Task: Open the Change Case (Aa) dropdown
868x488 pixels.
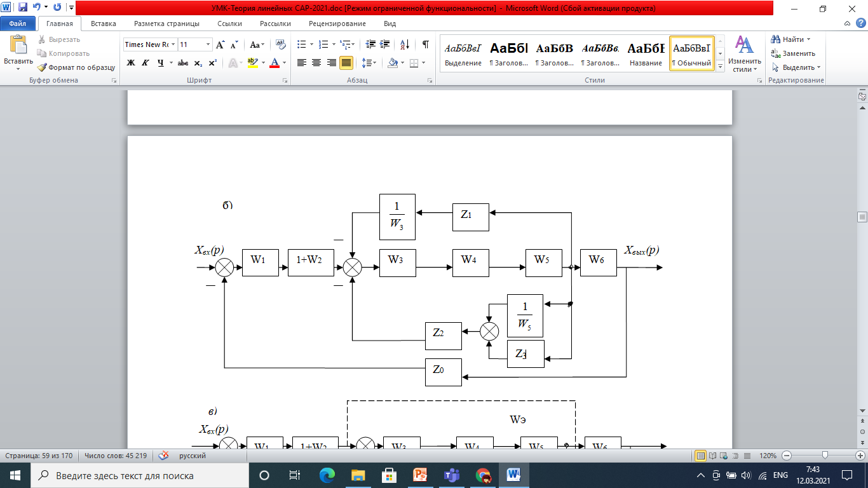Action: click(257, 45)
